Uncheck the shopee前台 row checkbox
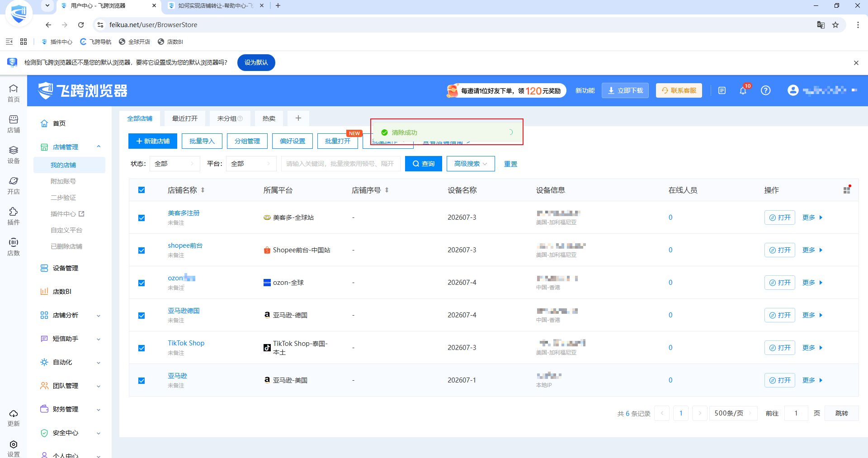Image resolution: width=868 pixels, height=458 pixels. [x=142, y=250]
